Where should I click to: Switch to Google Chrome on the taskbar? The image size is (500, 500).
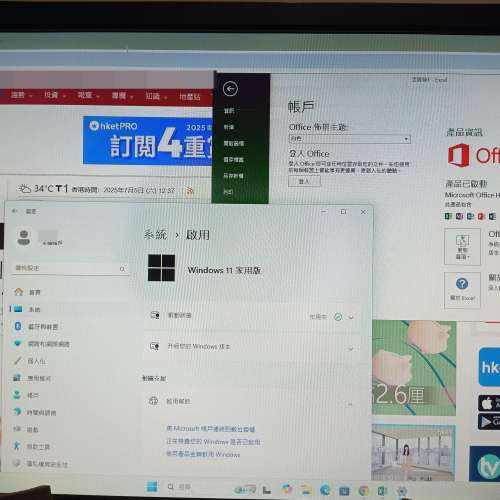[x=363, y=491]
